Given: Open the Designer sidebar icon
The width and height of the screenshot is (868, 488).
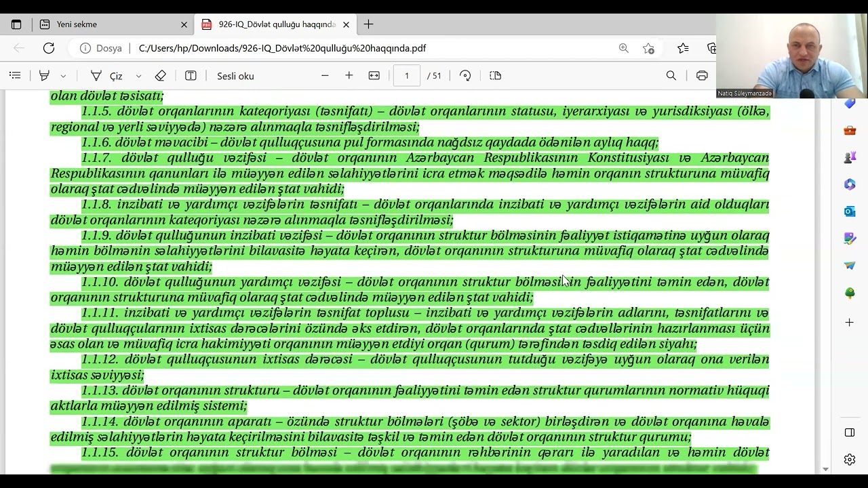Looking at the screenshot, I should (x=850, y=239).
